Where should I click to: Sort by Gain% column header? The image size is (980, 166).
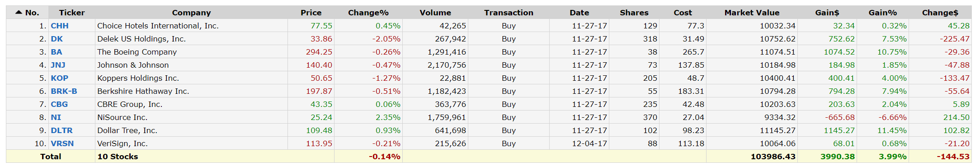coord(883,13)
